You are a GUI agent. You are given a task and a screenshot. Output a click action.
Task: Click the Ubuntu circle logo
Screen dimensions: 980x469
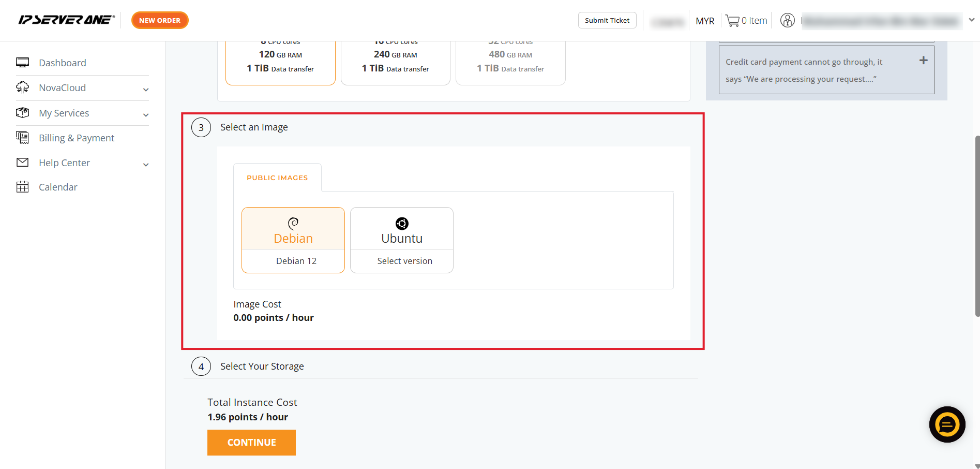[402, 223]
